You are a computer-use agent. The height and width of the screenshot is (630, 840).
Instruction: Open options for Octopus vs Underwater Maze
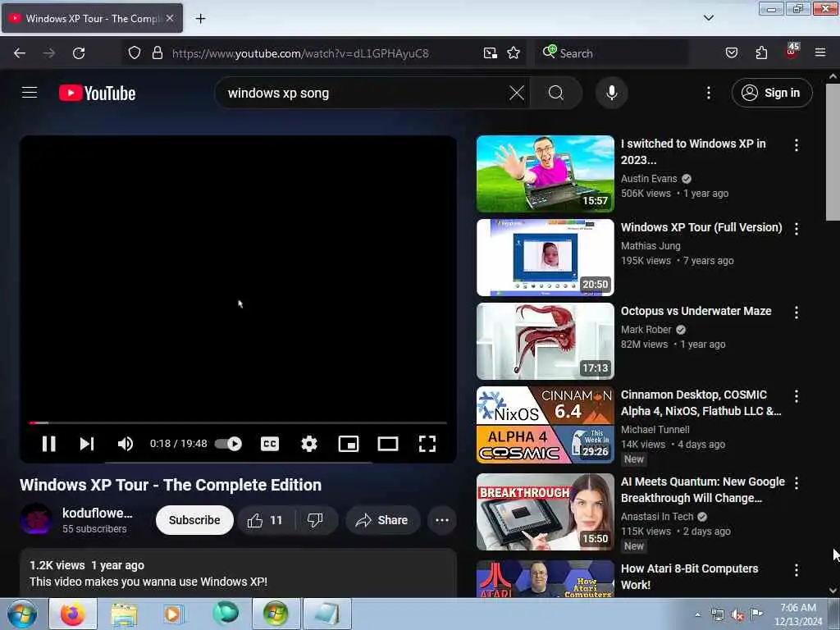click(797, 313)
